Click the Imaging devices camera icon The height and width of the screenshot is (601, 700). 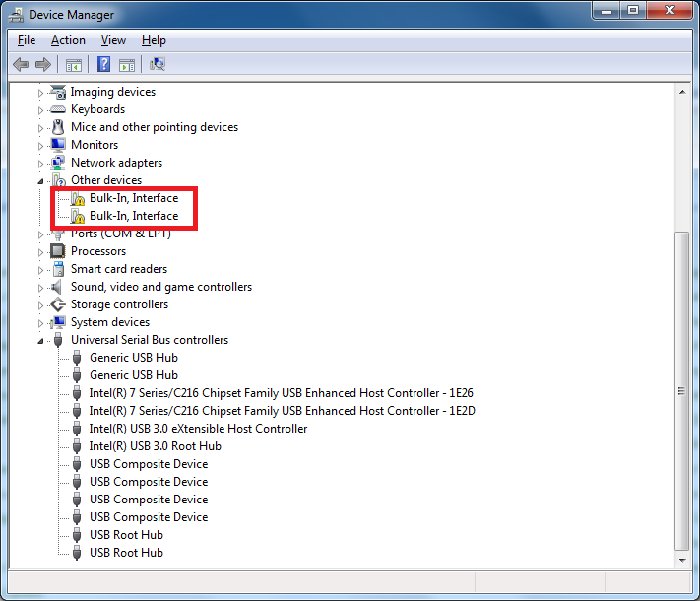point(58,92)
